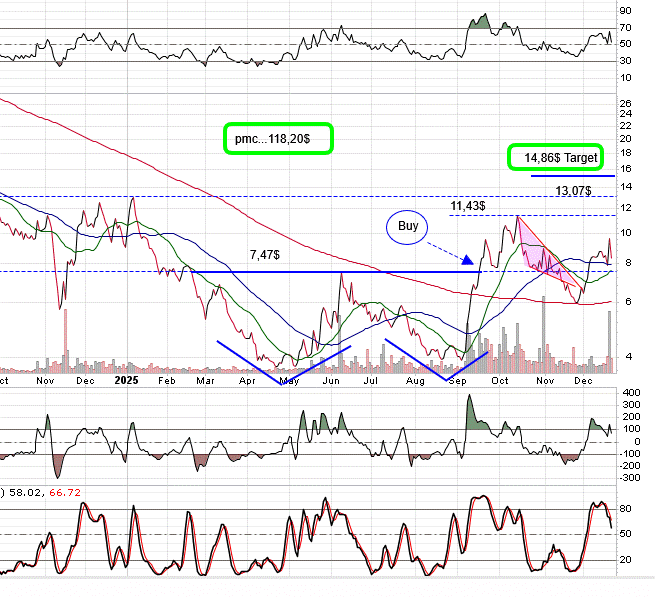Select the 90 label on RSI axis

point(625,12)
